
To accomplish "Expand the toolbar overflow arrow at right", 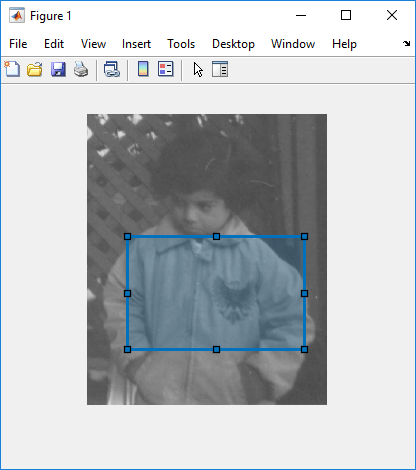I will [406, 43].
